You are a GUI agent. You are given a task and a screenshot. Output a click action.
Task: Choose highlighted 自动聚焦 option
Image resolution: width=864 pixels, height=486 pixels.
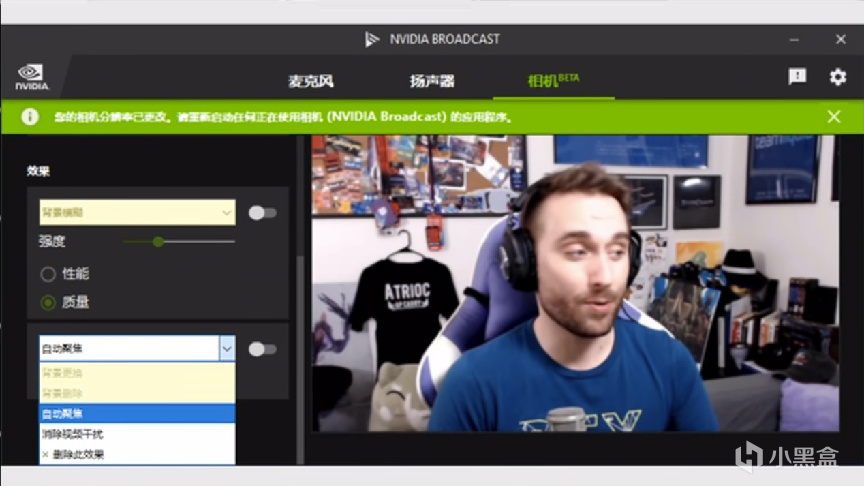pyautogui.click(x=137, y=414)
